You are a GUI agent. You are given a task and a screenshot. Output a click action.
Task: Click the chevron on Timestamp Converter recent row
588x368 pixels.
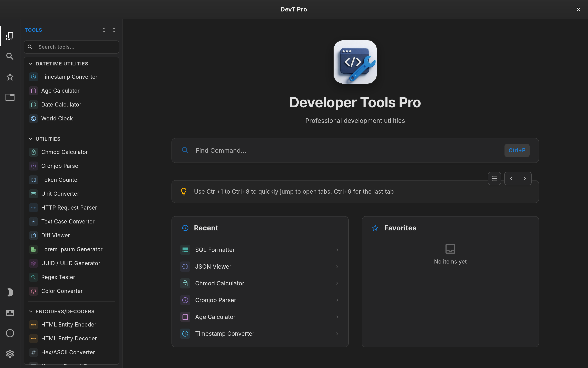click(x=337, y=334)
